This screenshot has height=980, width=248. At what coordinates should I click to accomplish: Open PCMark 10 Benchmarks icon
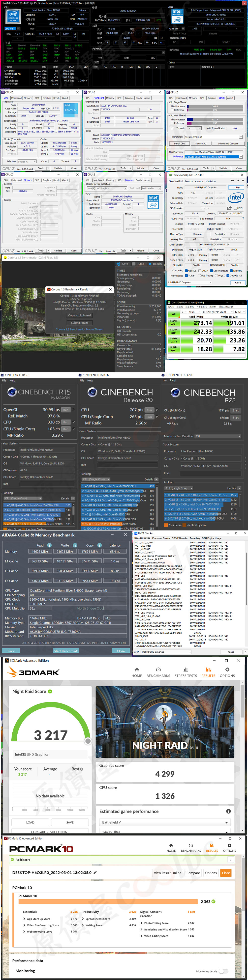(x=191, y=845)
